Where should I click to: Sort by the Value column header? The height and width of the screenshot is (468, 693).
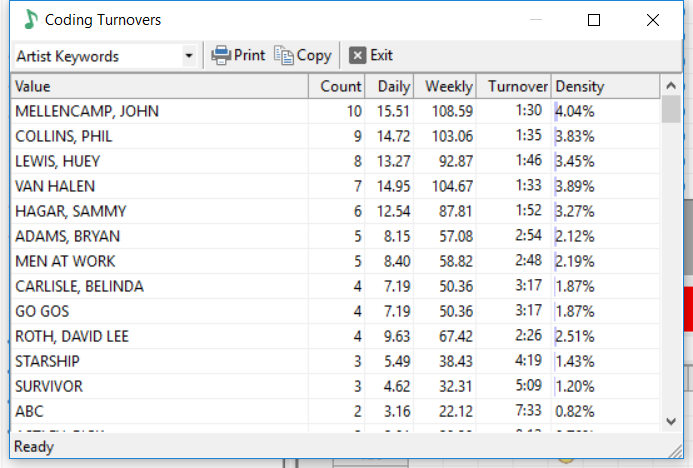point(160,86)
